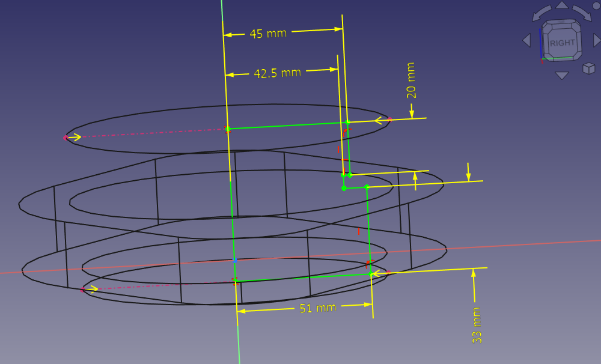Select the blue origin point of the sketch

[235, 261]
